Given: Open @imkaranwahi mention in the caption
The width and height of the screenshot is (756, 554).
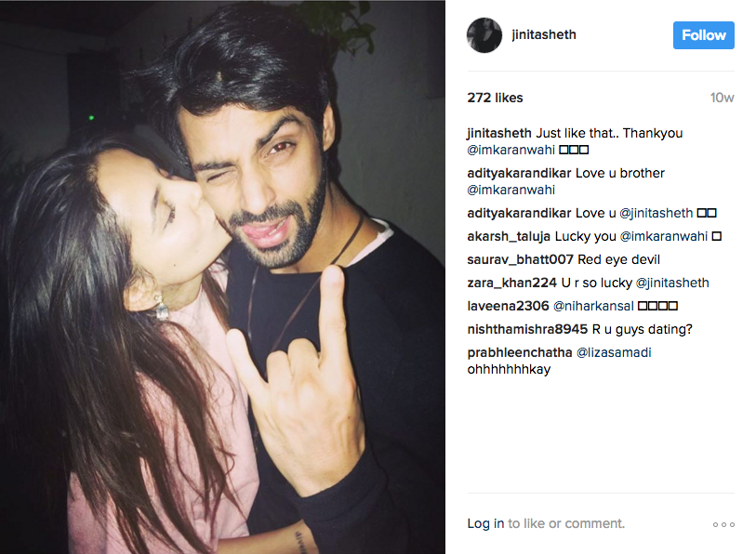Looking at the screenshot, I should click(x=511, y=150).
